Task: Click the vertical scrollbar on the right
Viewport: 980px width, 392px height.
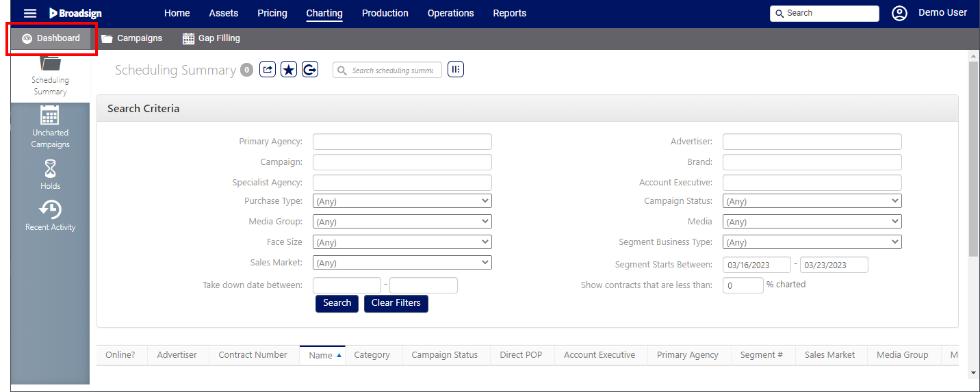Action: tap(973, 159)
